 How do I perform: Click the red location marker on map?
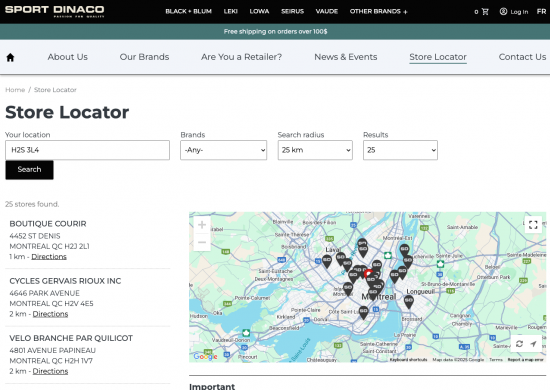[368, 273]
